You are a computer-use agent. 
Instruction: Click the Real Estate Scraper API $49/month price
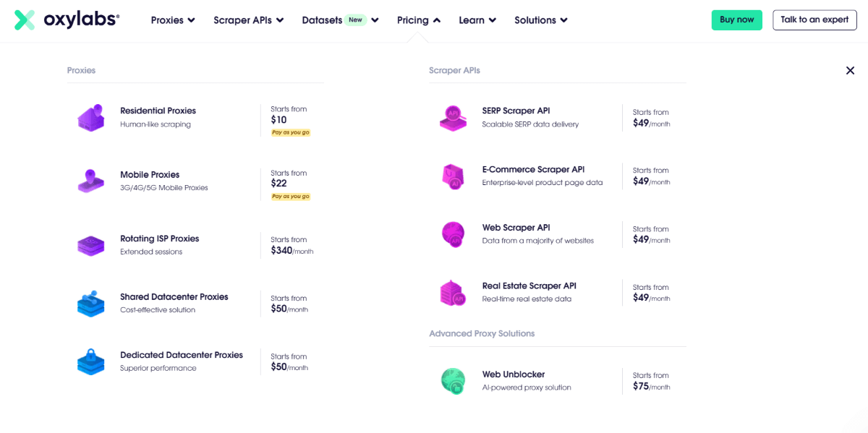pyautogui.click(x=651, y=298)
